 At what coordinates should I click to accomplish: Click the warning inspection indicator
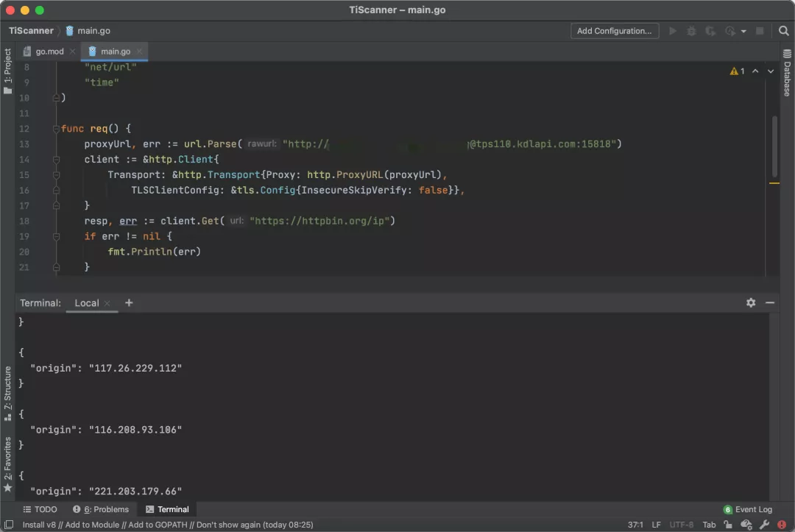point(737,71)
